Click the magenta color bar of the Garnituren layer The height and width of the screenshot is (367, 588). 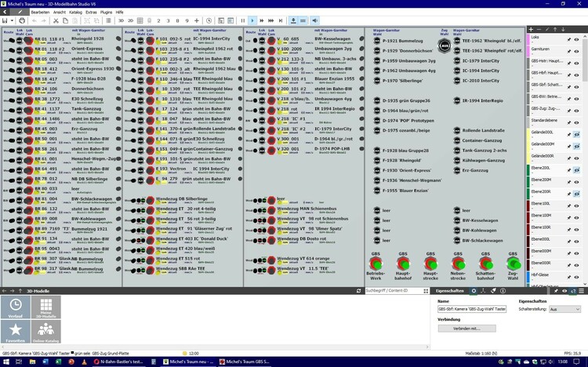click(528, 52)
